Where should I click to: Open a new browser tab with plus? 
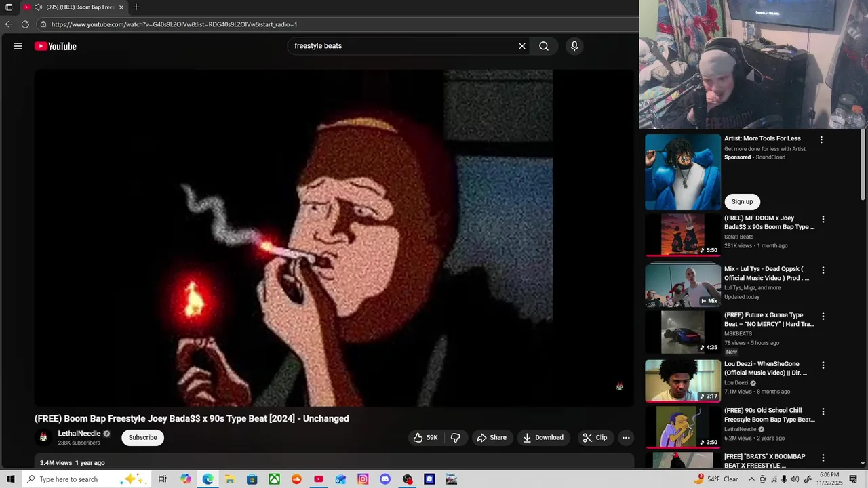coord(136,7)
